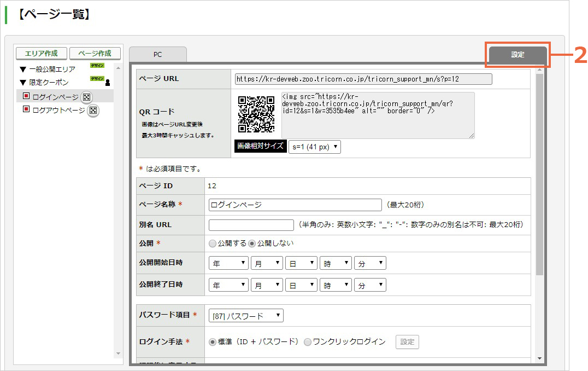This screenshot has height=371, width=588.
Task: Click the red page icon of ログインページ
Action: 26,96
